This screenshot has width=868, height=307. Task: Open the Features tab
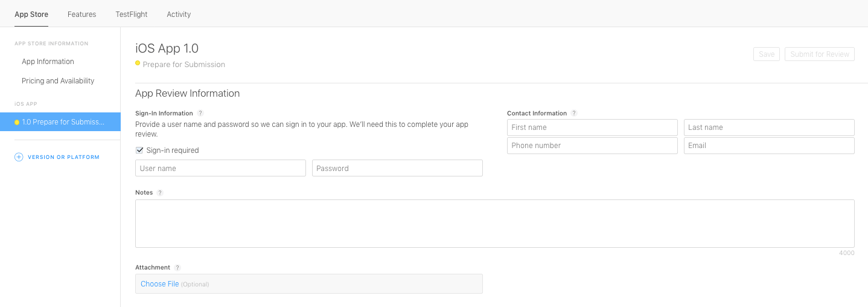coord(82,14)
